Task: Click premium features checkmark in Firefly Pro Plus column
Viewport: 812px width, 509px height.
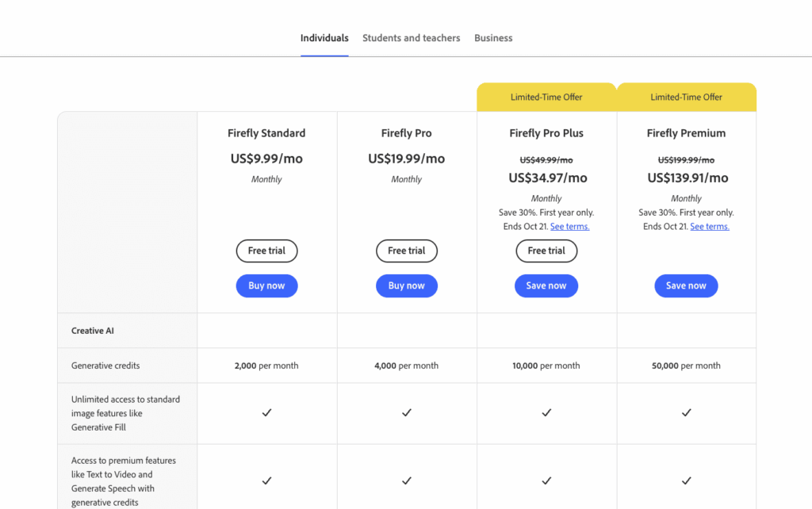Action: (546, 481)
